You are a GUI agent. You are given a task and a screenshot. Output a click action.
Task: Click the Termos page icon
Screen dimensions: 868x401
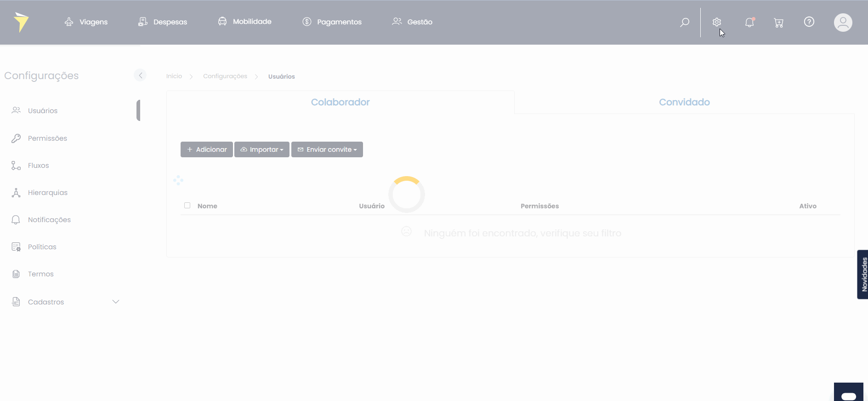16,274
